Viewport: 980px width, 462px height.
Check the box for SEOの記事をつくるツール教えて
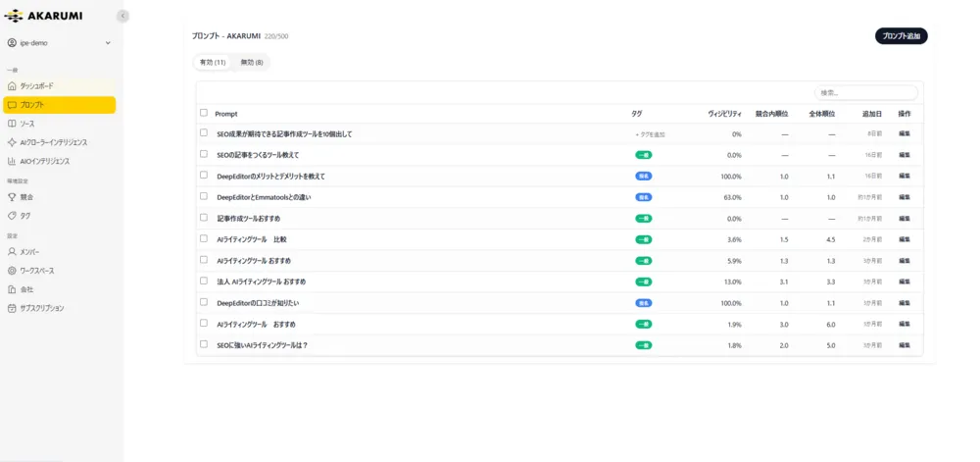click(x=203, y=154)
